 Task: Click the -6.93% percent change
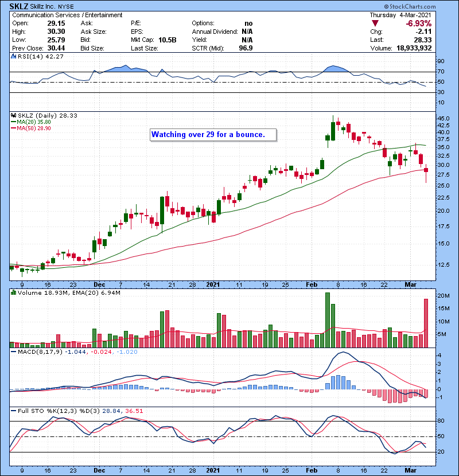418,24
